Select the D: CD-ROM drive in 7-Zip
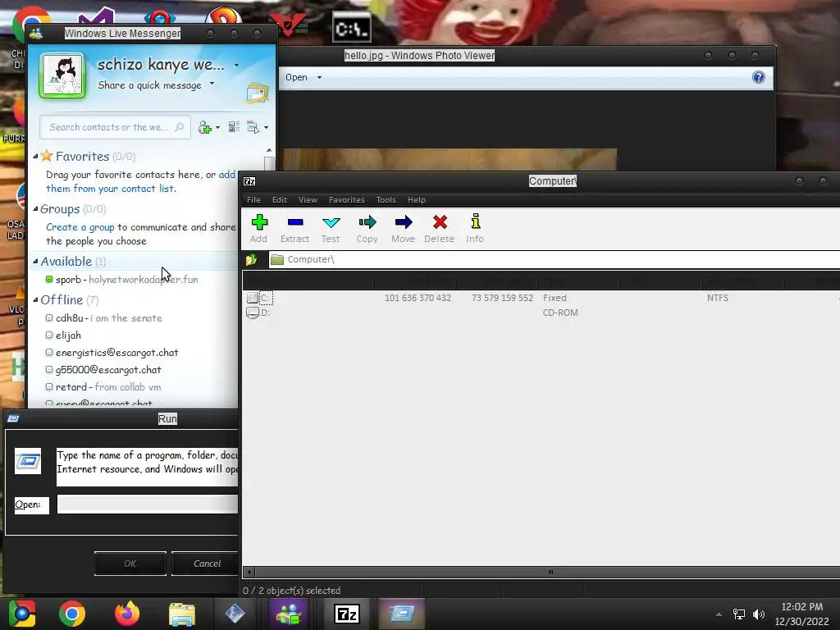This screenshot has height=630, width=840. (541, 313)
